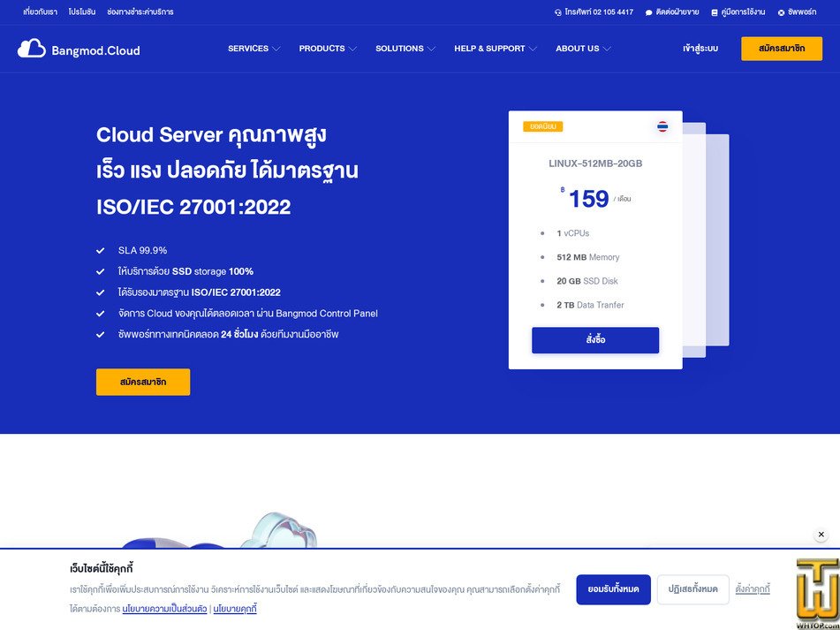Image resolution: width=840 pixels, height=630 pixels.
Task: Click the hero section สมัครสมาชิก button
Action: coord(143,382)
